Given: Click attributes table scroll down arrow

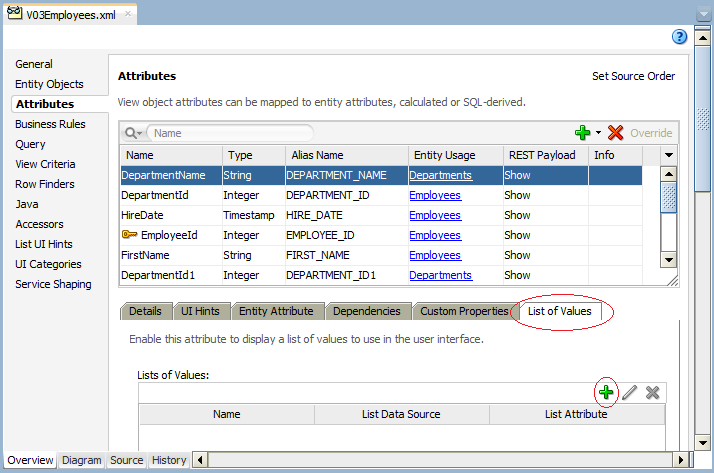Looking at the screenshot, I should (668, 260).
